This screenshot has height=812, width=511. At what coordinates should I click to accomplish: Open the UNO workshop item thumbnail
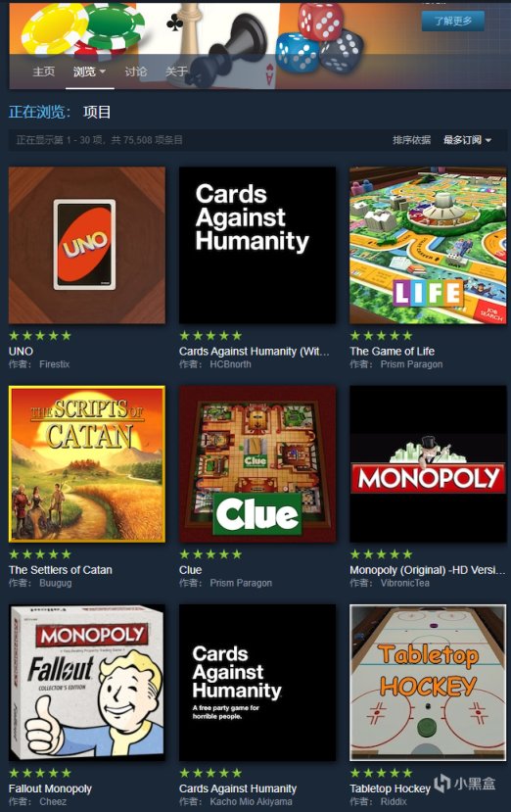[x=87, y=245]
